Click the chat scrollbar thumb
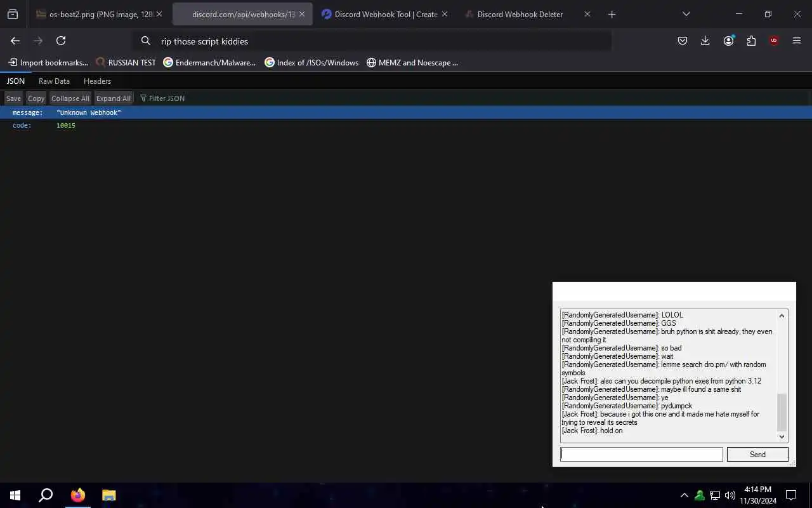812x508 pixels. coord(782,411)
